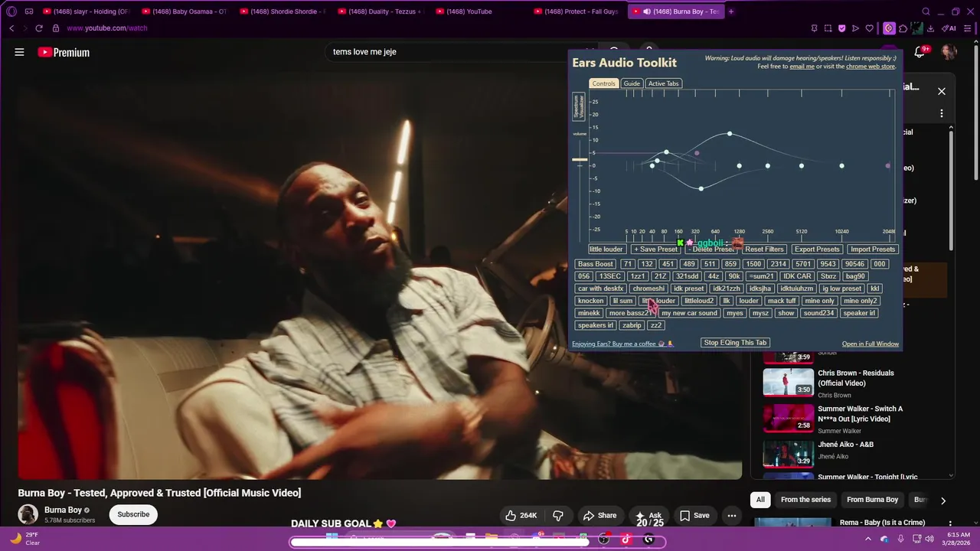Image resolution: width=980 pixels, height=551 pixels.
Task: Reload the page in browser toolbar
Action: point(38,28)
